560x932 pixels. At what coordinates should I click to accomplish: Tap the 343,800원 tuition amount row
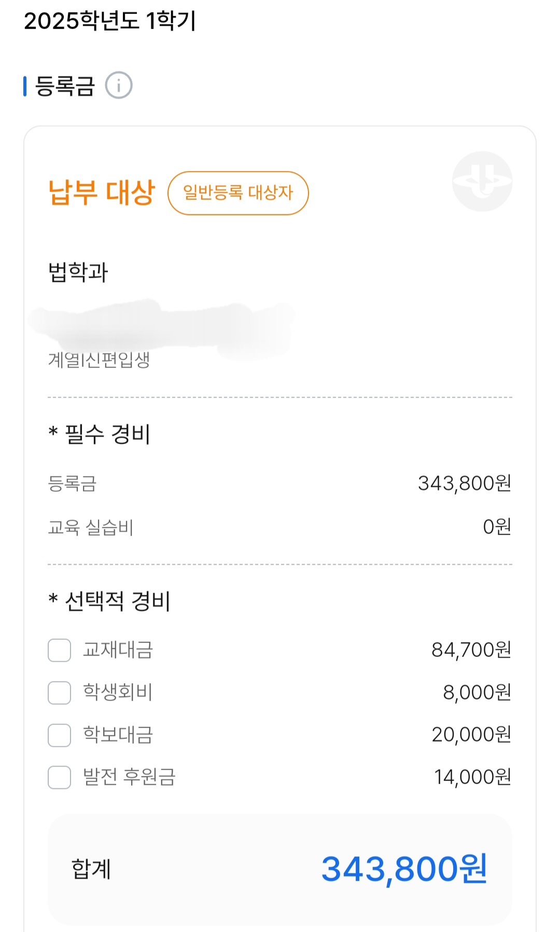[280, 484]
